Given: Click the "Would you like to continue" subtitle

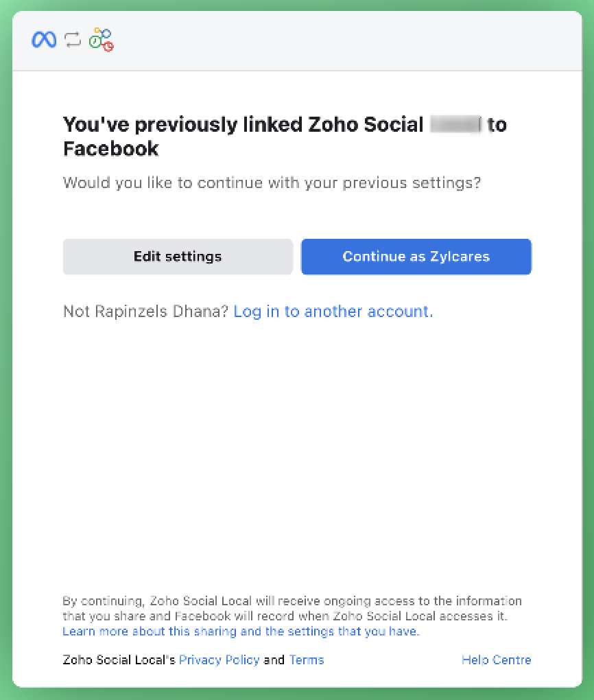Looking at the screenshot, I should 272,183.
